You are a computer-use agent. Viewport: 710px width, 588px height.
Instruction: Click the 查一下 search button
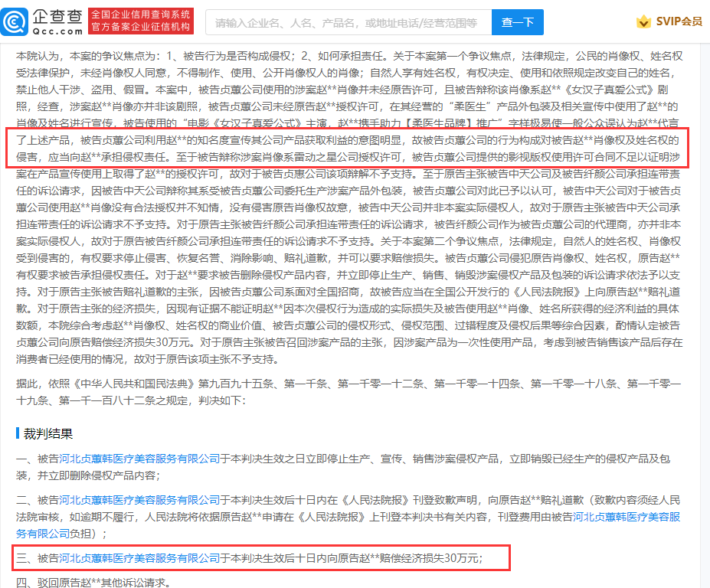[518, 22]
